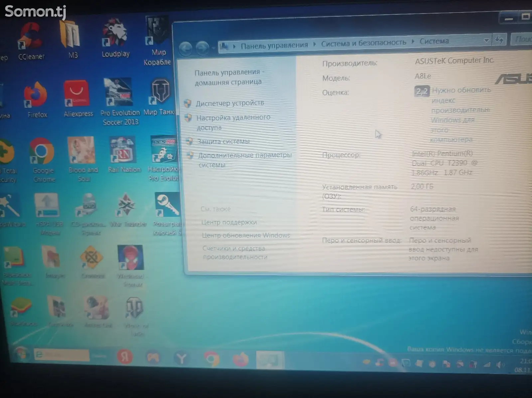Open Chrome from the taskbar
The height and width of the screenshot is (398, 532).
pyautogui.click(x=211, y=359)
